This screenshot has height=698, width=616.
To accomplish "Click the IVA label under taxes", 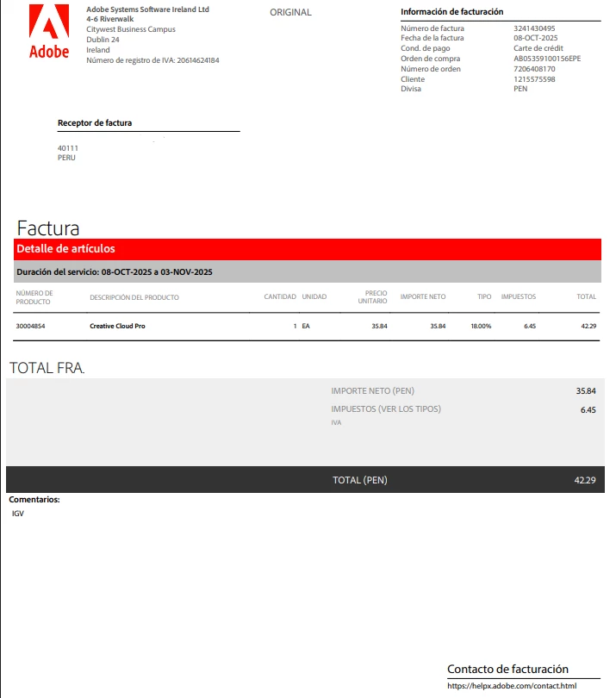I will [336, 423].
